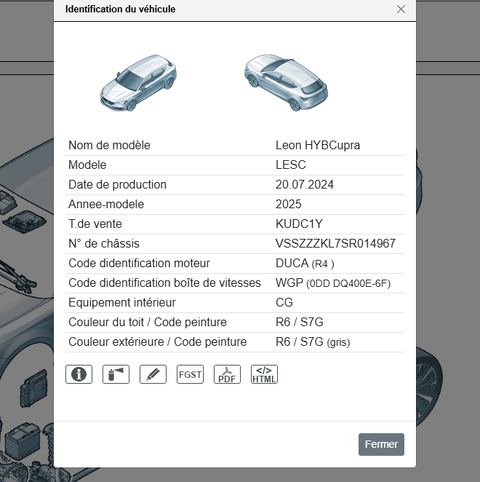Export vehicle data as PDF
This screenshot has height=482, width=480.
(227, 374)
